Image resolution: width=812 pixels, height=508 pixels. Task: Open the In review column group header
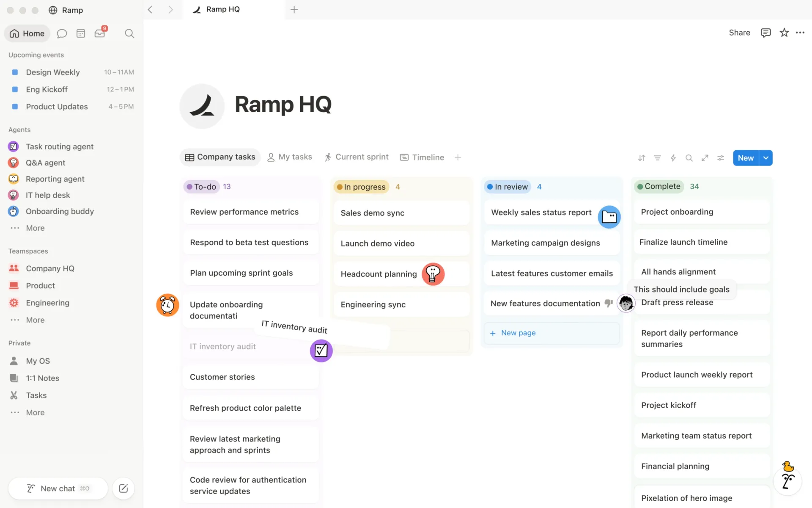tap(507, 187)
